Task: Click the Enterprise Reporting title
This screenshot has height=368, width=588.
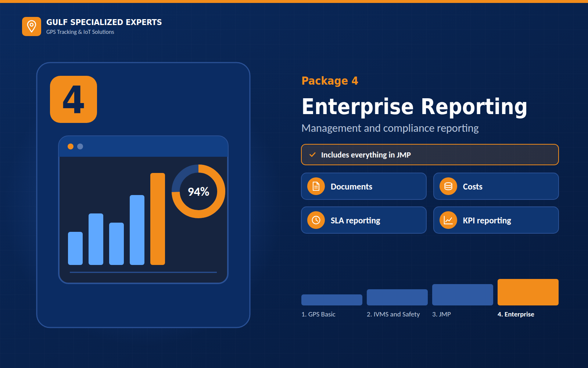Action: click(415, 107)
